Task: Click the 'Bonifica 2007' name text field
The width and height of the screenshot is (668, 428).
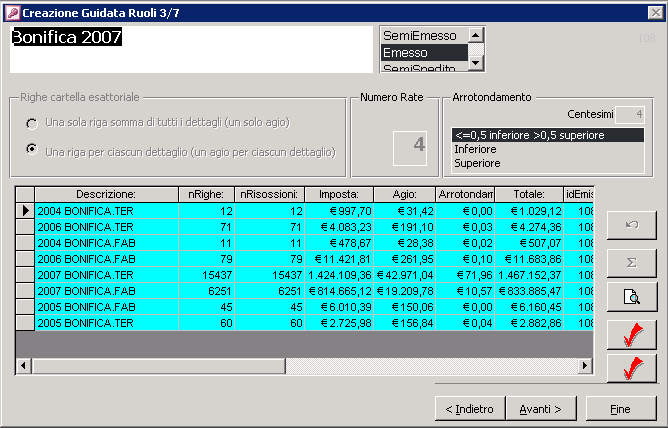Action: coord(190,50)
